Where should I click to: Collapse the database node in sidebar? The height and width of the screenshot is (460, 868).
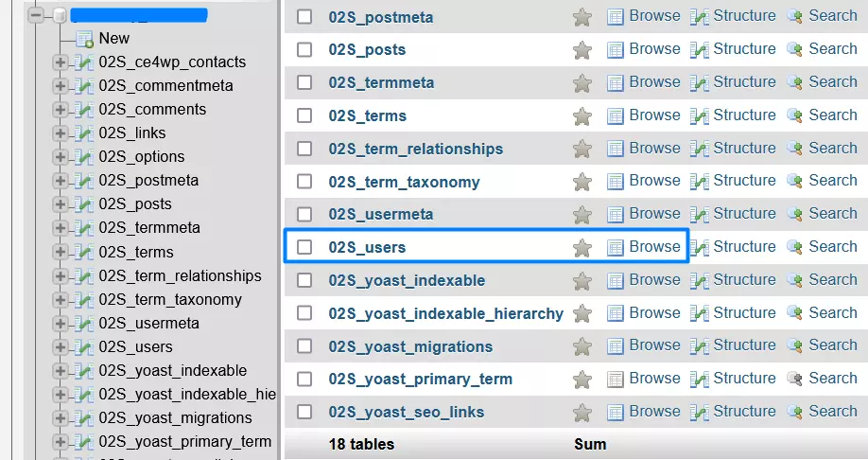click(x=37, y=15)
